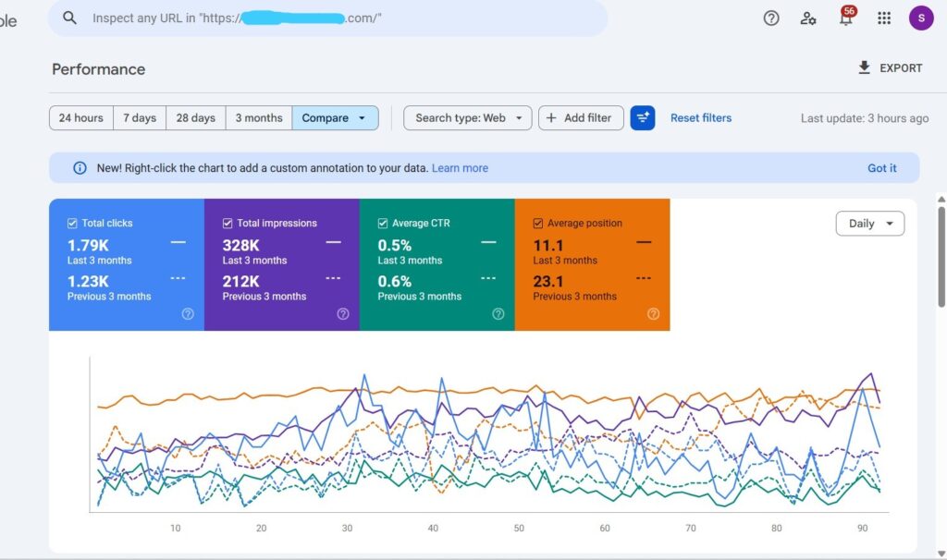Click the Reset filters link

point(701,118)
